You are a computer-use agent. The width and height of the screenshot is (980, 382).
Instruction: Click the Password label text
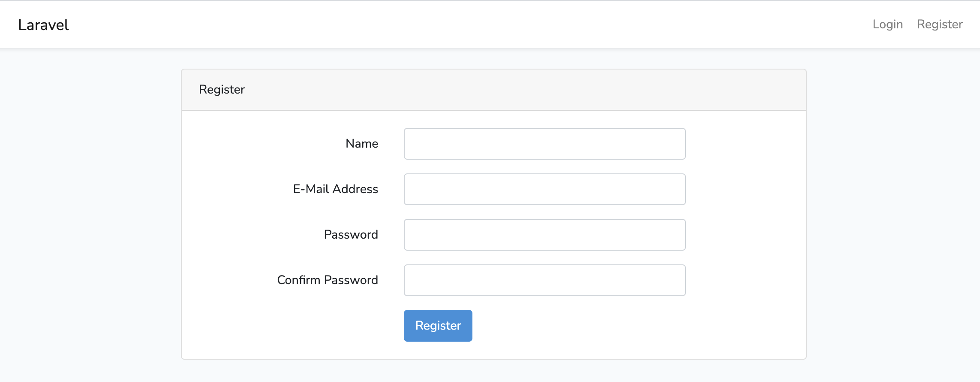click(x=351, y=235)
